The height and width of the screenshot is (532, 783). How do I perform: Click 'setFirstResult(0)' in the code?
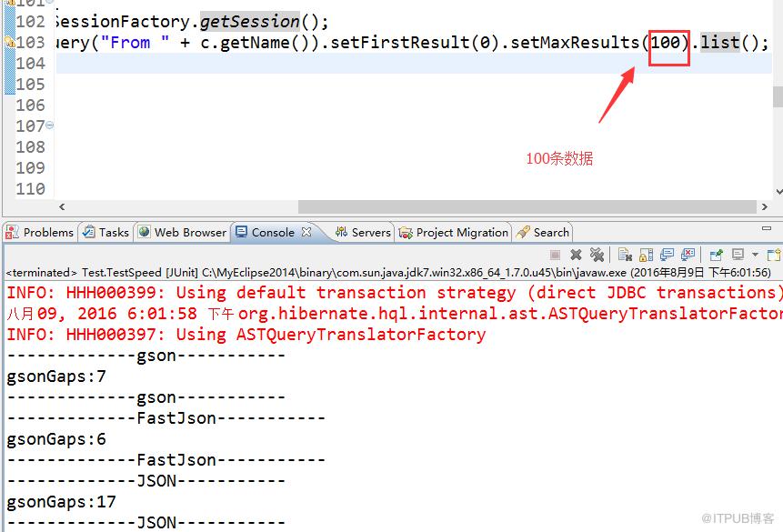tap(415, 43)
